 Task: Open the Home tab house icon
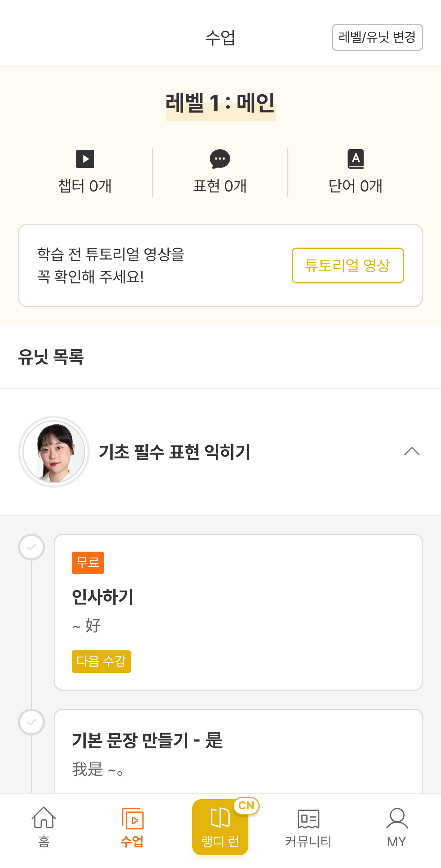tap(44, 818)
